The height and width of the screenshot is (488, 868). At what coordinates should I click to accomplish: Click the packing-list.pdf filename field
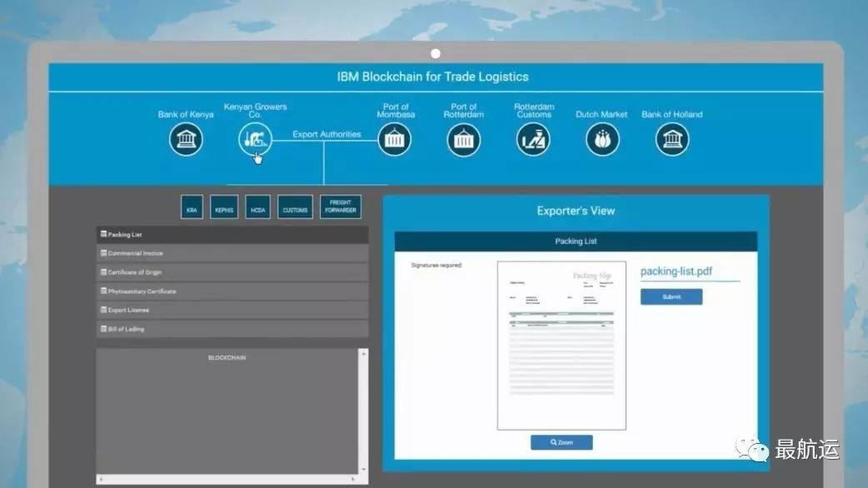click(691, 271)
